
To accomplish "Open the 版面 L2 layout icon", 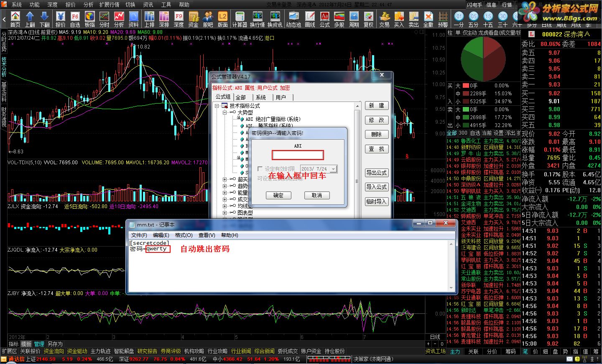I will pyautogui.click(x=223, y=19).
